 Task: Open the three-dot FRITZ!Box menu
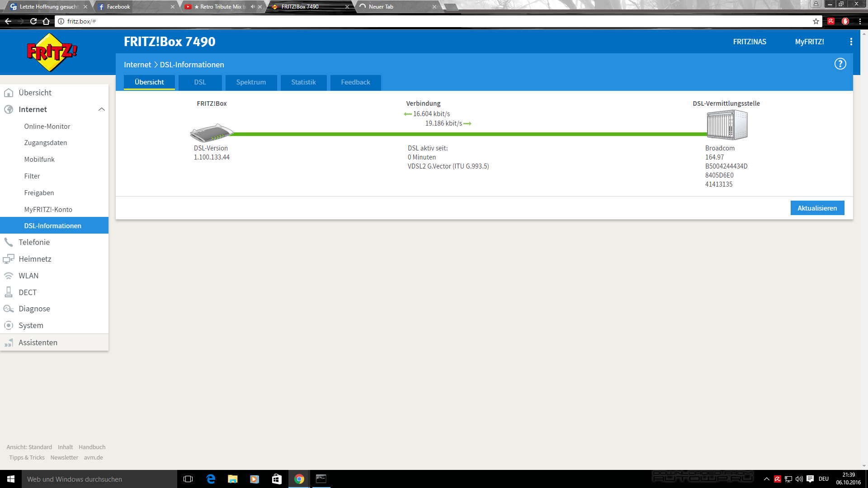(851, 42)
